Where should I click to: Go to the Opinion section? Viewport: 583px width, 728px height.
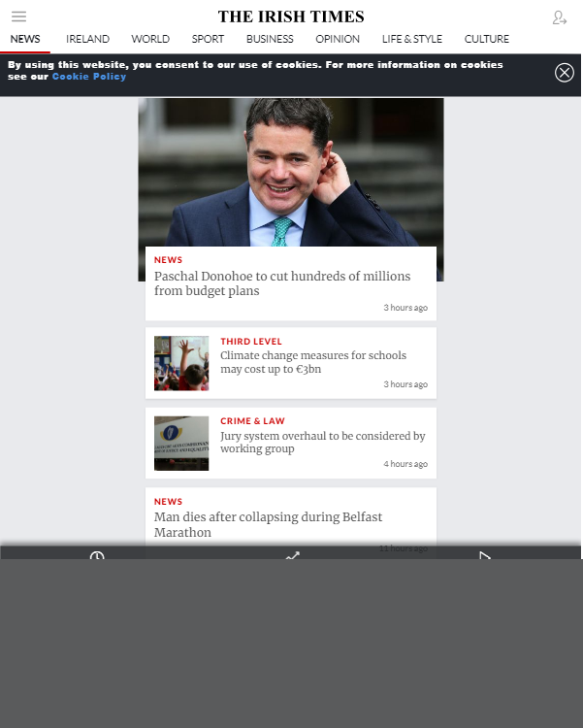coord(338,39)
